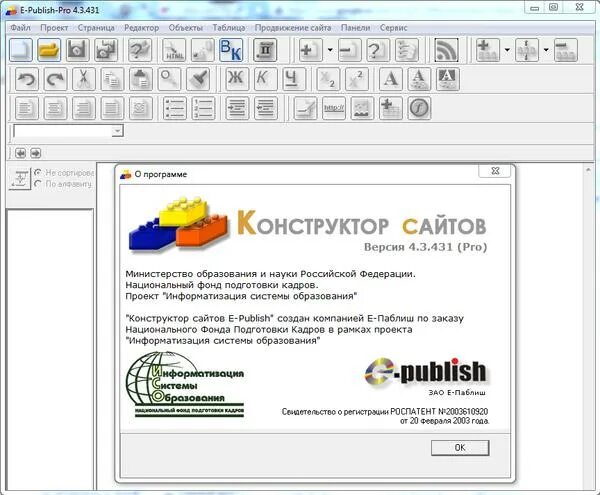This screenshot has height=495, width=600.
Task: Open the Объекты menu
Action: coord(186,28)
